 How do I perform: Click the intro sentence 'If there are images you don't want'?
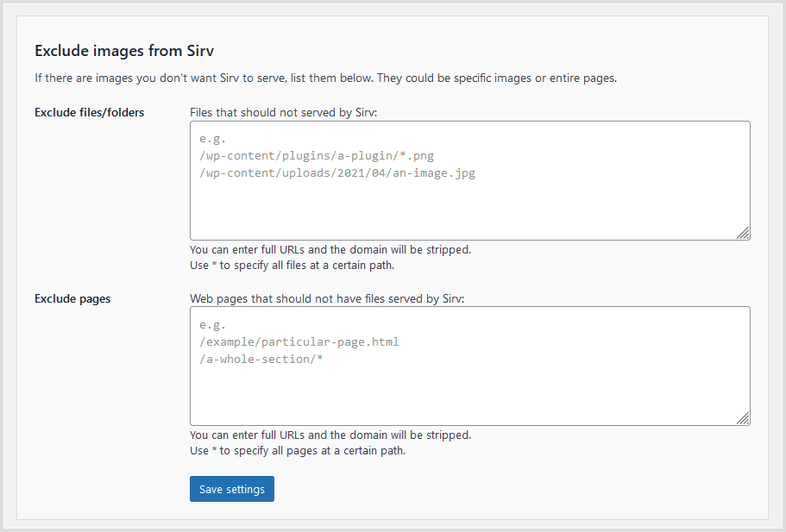326,78
